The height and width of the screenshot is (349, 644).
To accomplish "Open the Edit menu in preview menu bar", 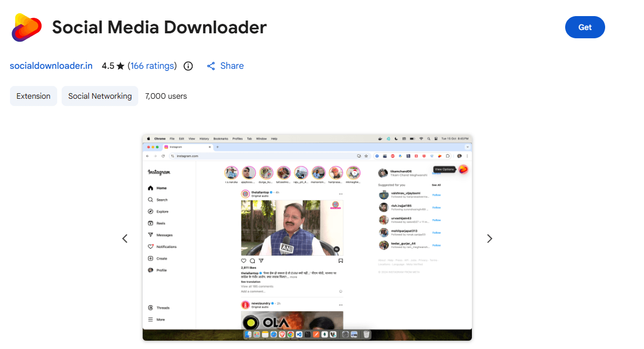I will pyautogui.click(x=182, y=139).
